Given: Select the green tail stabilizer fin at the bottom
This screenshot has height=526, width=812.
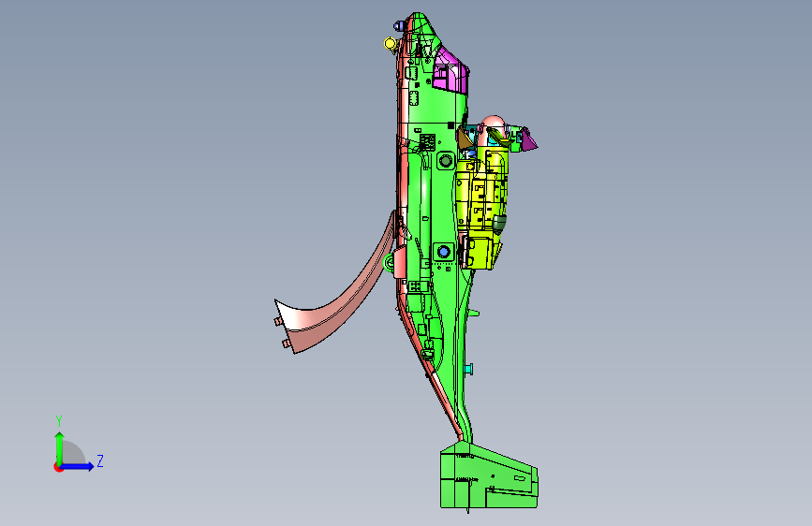Looking at the screenshot, I should 489,475.
